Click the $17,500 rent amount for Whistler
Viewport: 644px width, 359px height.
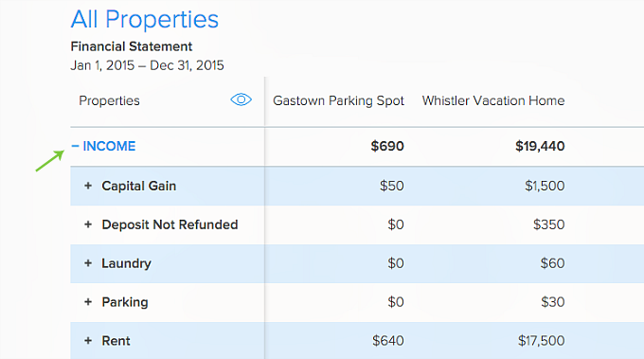tap(541, 340)
